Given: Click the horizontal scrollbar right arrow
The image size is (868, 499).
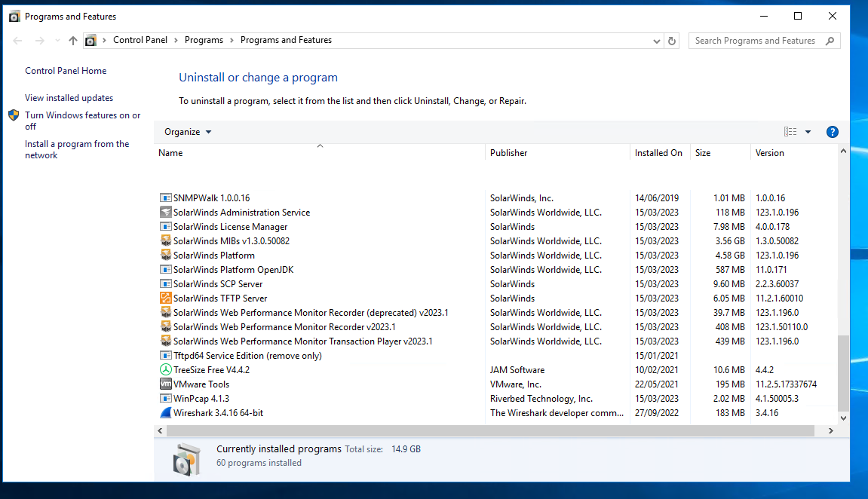Looking at the screenshot, I should 830,430.
